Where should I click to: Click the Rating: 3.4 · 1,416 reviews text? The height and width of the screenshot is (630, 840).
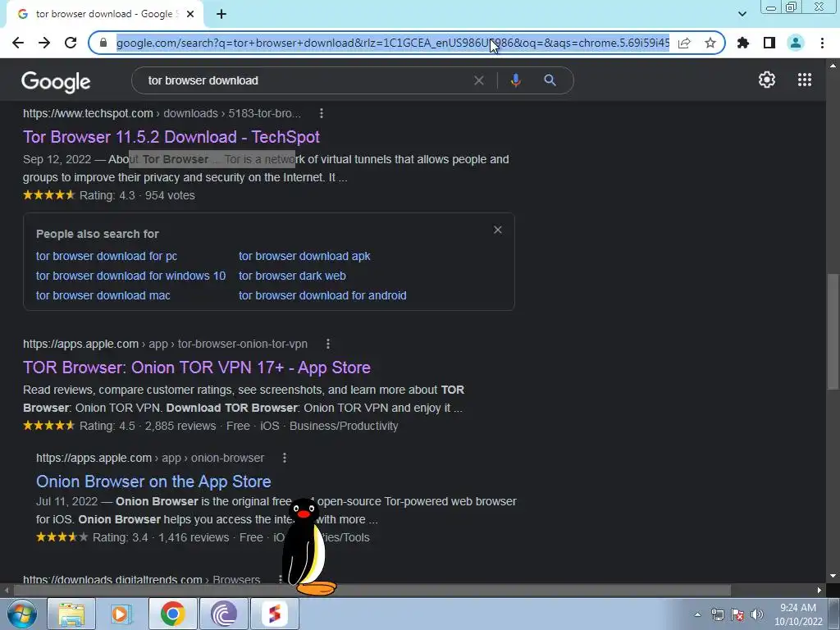[x=161, y=537]
